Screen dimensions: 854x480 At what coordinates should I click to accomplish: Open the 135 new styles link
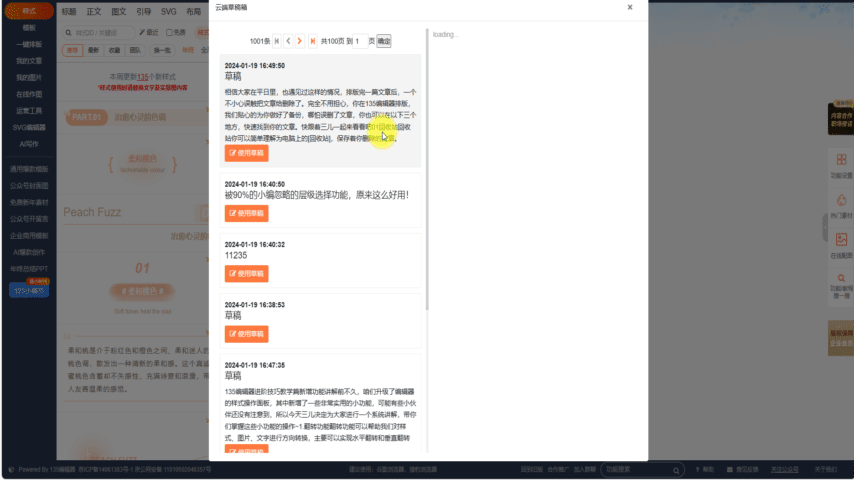click(143, 77)
